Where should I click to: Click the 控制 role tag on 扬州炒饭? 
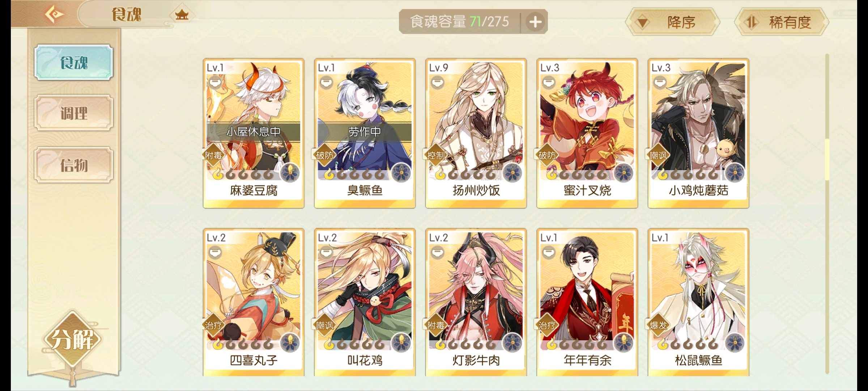(x=436, y=155)
